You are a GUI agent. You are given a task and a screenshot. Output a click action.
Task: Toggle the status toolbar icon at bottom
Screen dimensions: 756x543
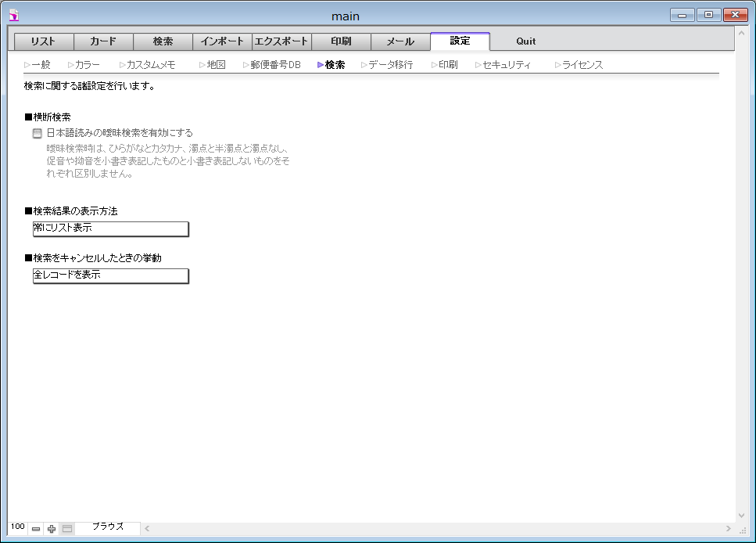point(67,529)
